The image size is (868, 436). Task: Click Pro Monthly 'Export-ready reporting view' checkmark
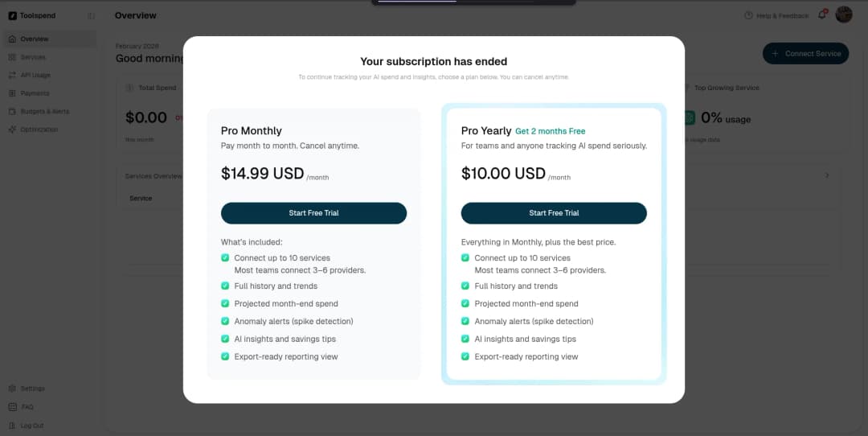226,356
